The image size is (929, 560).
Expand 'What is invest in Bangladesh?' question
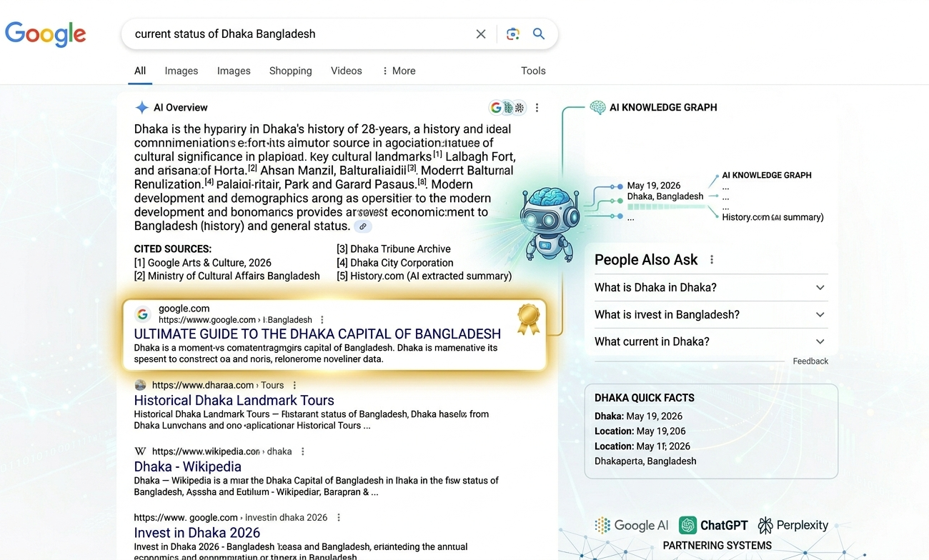click(711, 315)
